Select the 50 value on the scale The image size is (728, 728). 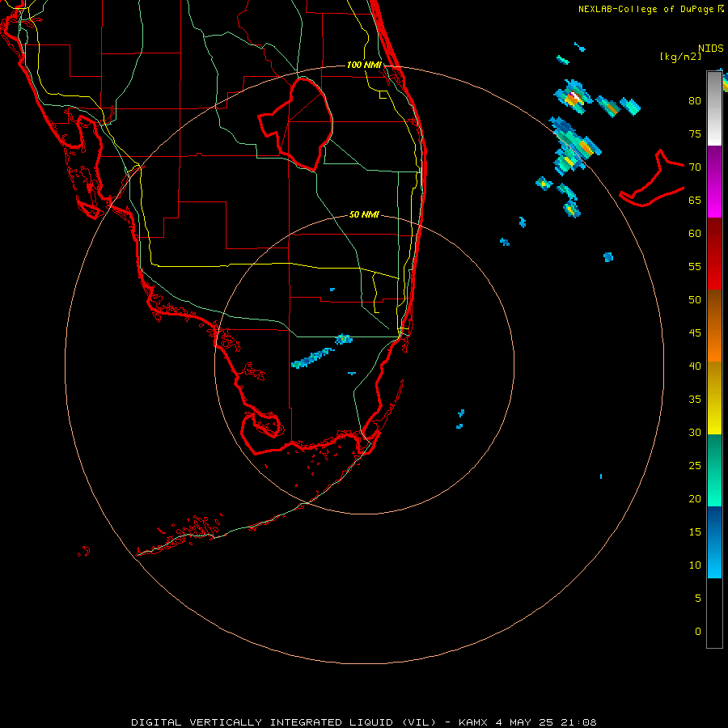click(x=695, y=300)
